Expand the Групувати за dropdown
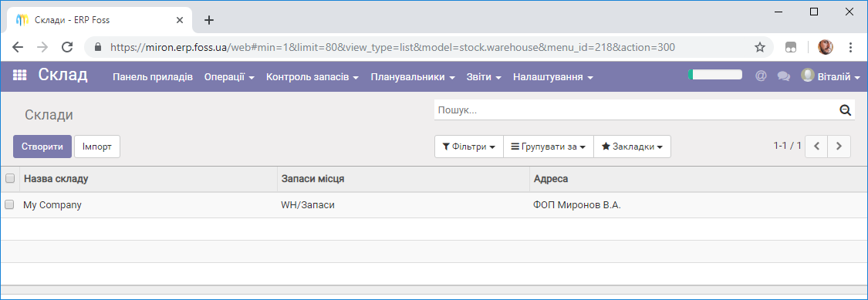Image resolution: width=868 pixels, height=300 pixels. coord(548,147)
